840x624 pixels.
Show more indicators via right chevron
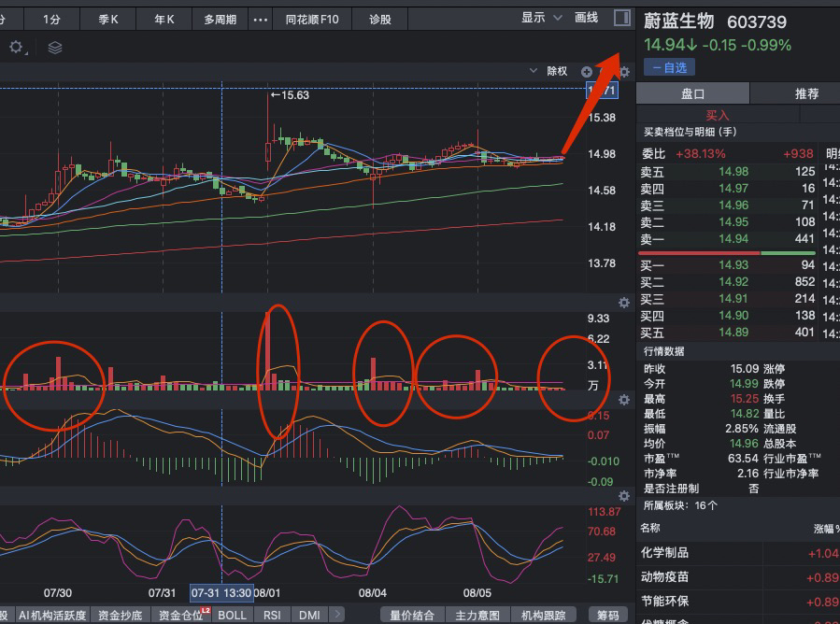click(337, 614)
